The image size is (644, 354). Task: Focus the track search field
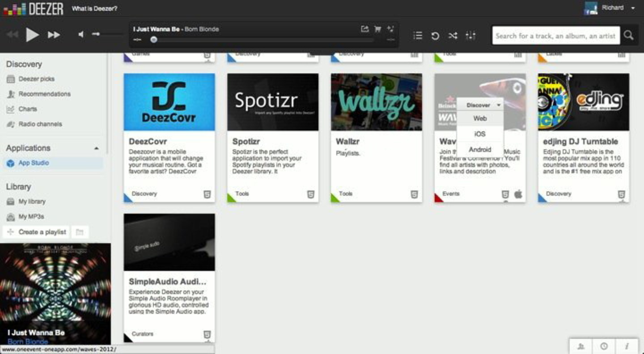556,35
